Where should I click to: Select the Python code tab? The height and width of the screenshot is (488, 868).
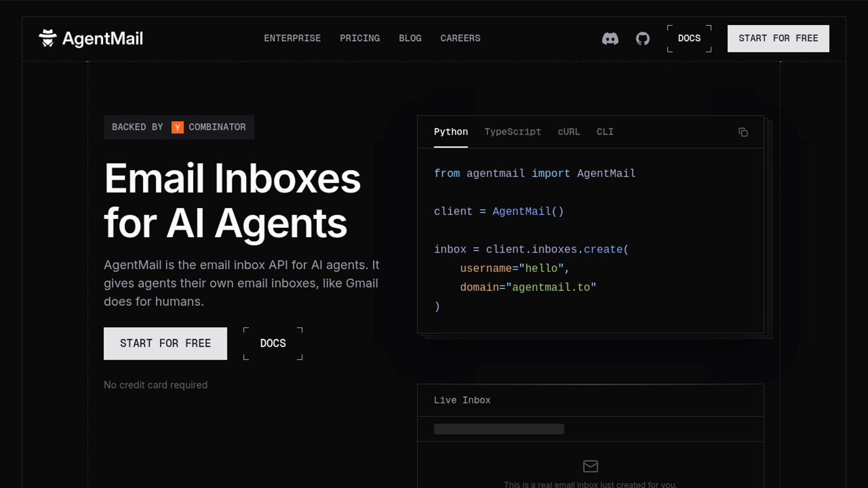pos(451,132)
